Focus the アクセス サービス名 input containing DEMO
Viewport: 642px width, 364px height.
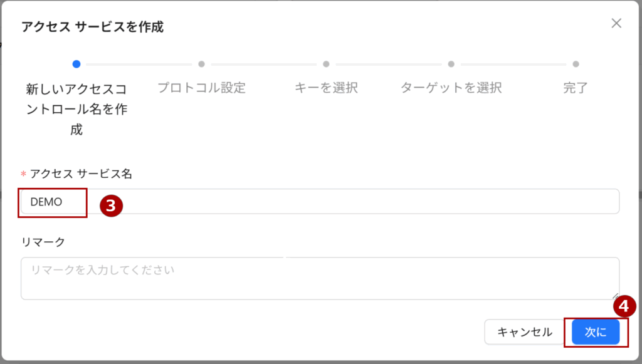point(320,202)
